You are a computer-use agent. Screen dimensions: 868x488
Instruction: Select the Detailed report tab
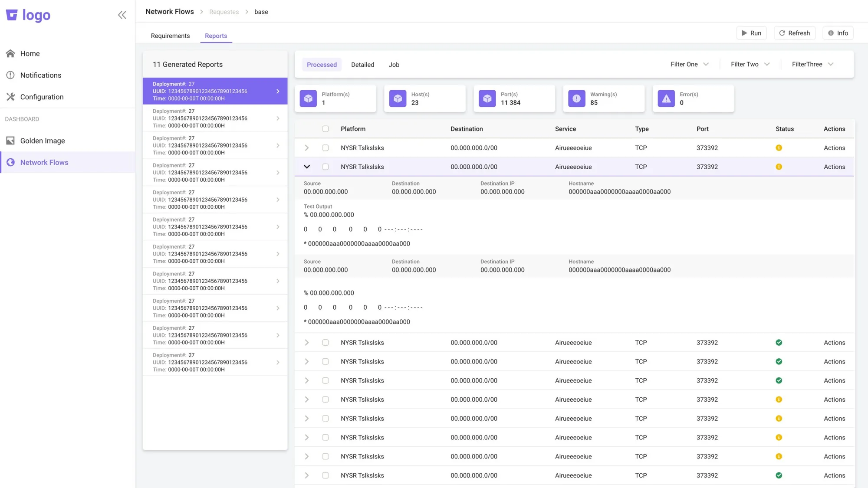(362, 65)
